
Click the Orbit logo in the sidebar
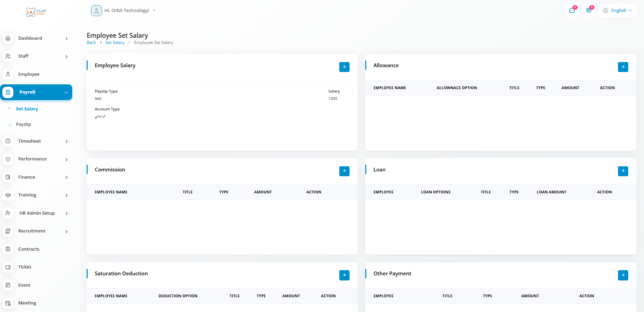36,12
